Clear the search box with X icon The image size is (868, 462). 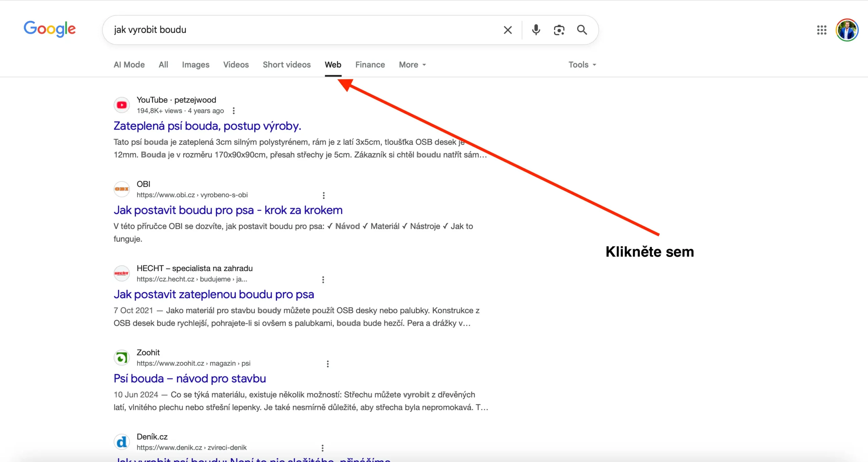(508, 30)
